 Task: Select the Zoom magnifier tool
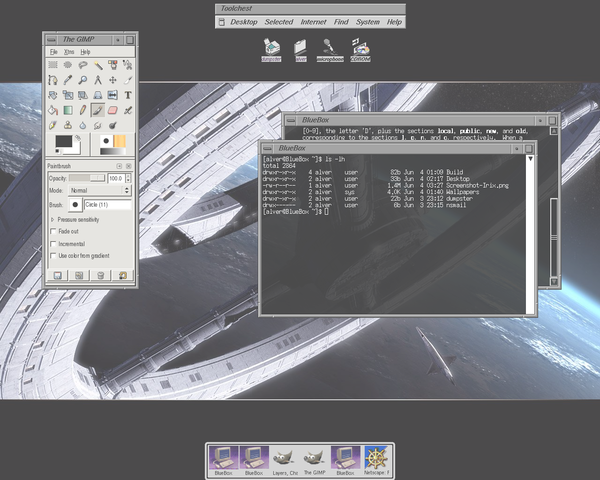point(83,80)
